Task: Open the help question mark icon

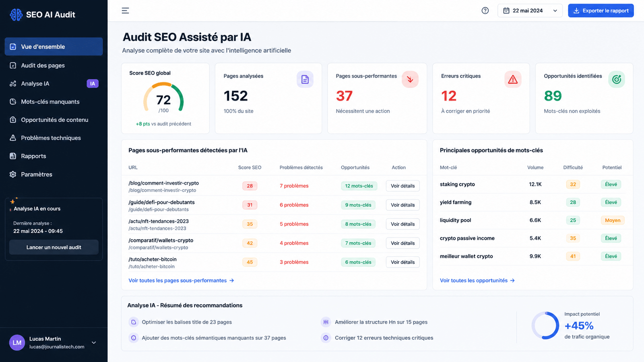Action: 485,10
